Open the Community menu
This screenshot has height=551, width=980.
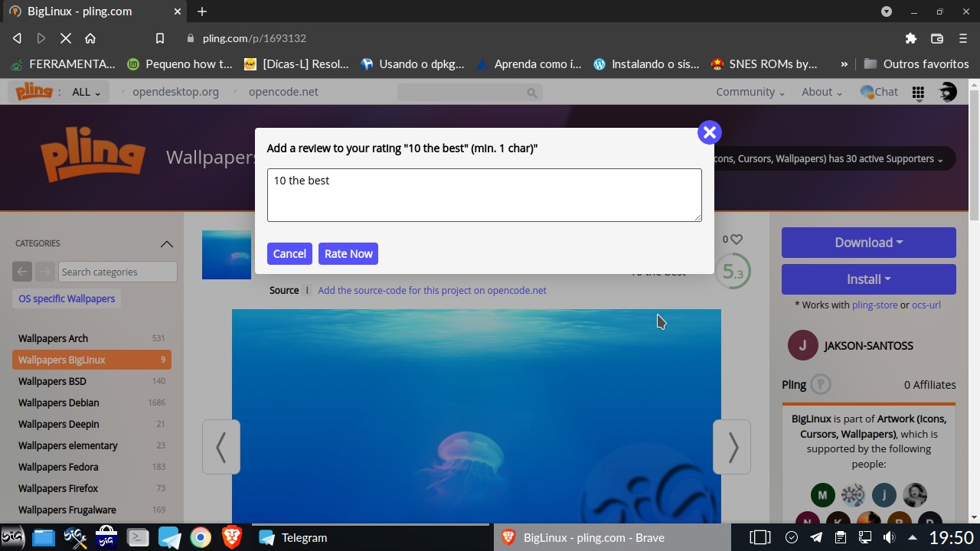[750, 92]
